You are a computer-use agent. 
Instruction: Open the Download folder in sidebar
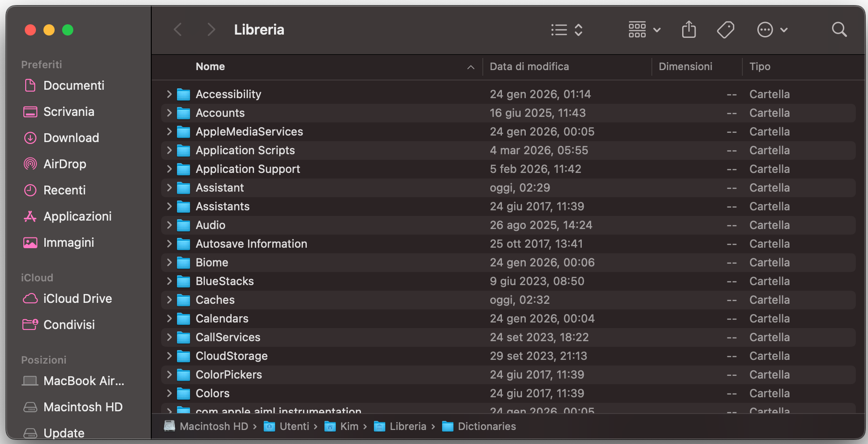pyautogui.click(x=71, y=137)
